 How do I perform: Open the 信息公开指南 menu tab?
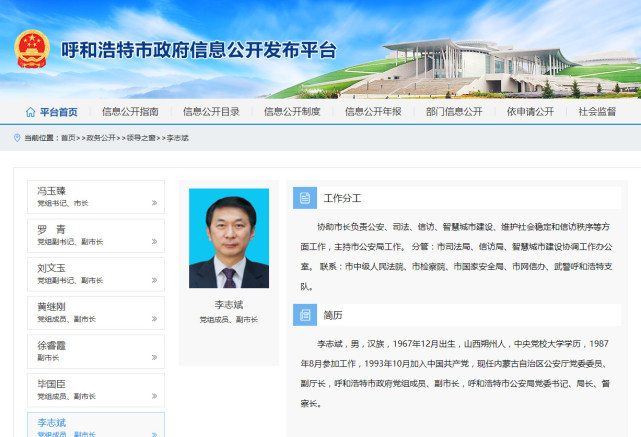[x=130, y=112]
